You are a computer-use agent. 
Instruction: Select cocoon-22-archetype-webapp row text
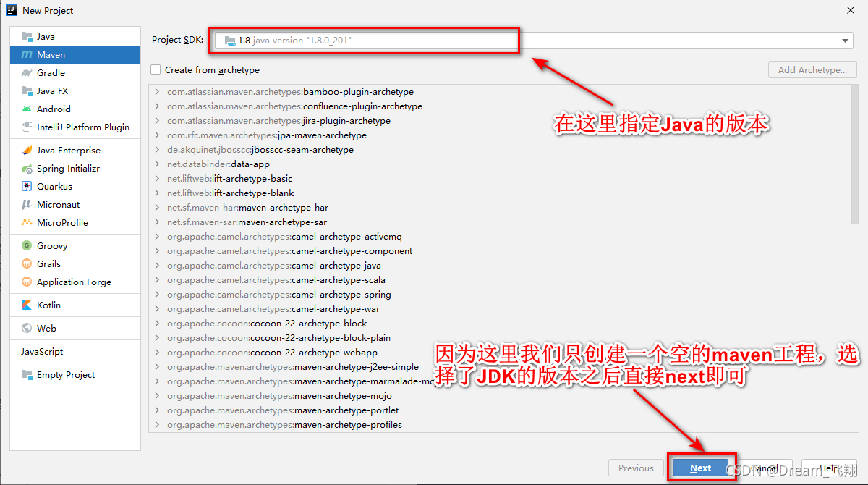(272, 353)
